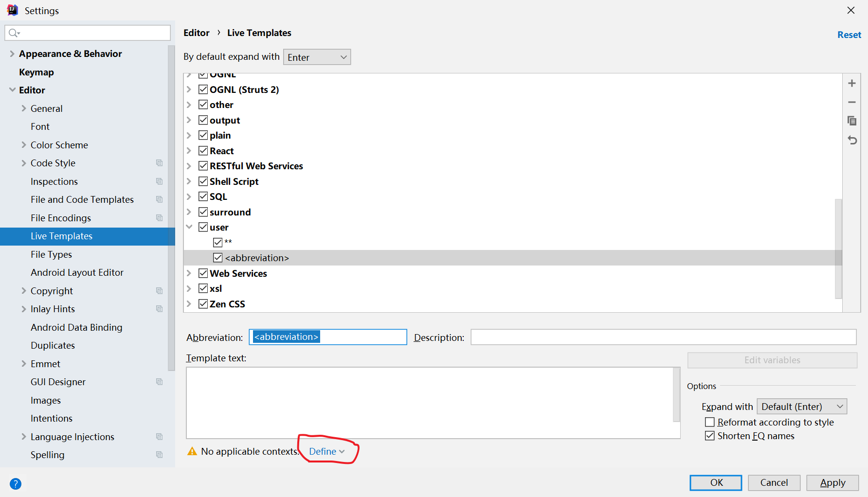Select Keymap in settings sidebar
This screenshot has height=497, width=868.
click(36, 72)
